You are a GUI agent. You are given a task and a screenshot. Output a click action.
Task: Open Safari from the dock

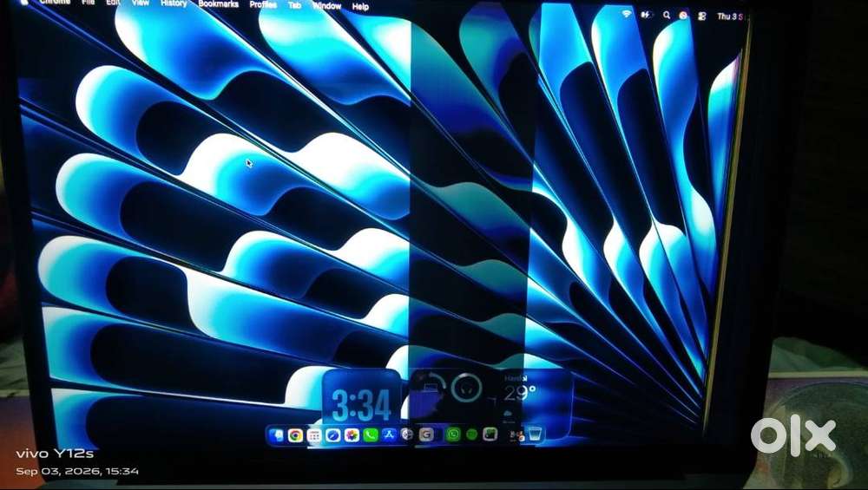click(332, 435)
